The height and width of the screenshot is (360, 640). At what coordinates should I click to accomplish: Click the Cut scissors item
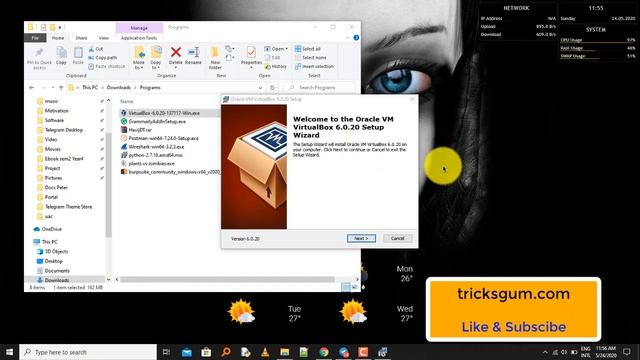click(96, 49)
